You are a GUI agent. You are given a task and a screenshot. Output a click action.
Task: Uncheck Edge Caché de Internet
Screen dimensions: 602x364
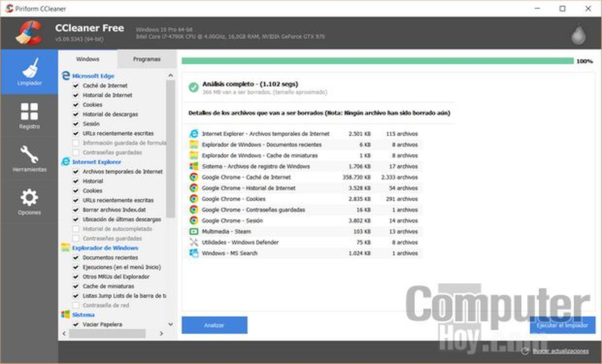(x=76, y=86)
